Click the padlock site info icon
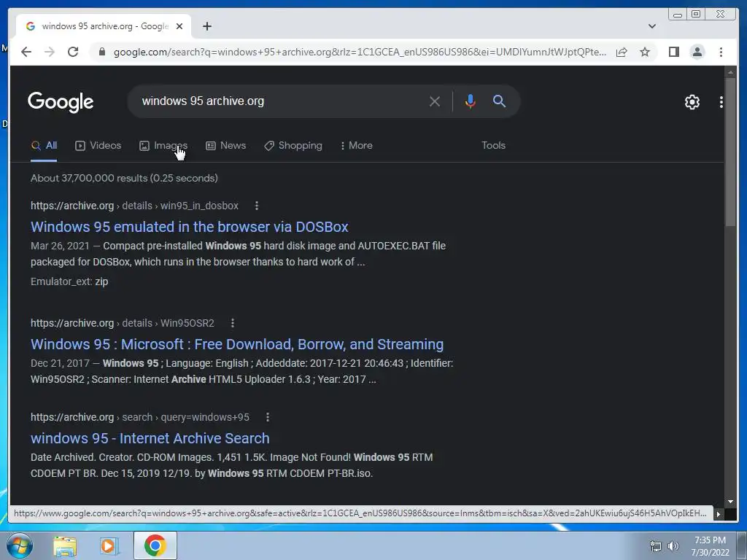 [101, 52]
